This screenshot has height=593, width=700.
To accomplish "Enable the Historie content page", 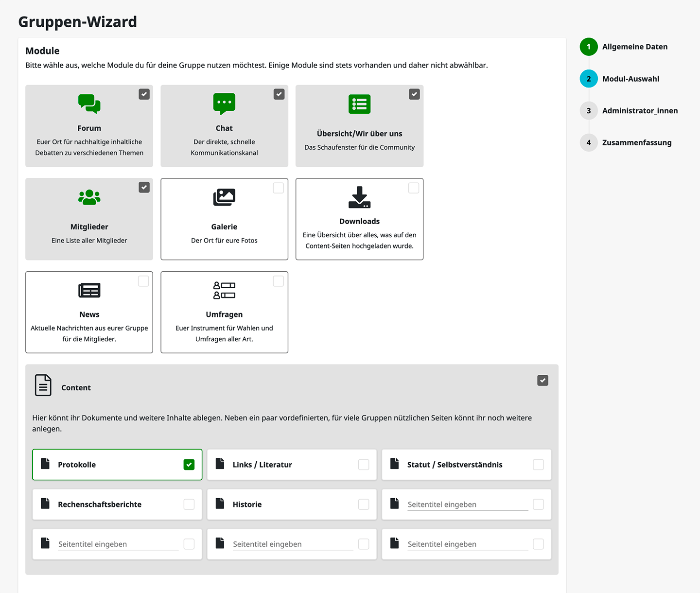I will tap(364, 505).
